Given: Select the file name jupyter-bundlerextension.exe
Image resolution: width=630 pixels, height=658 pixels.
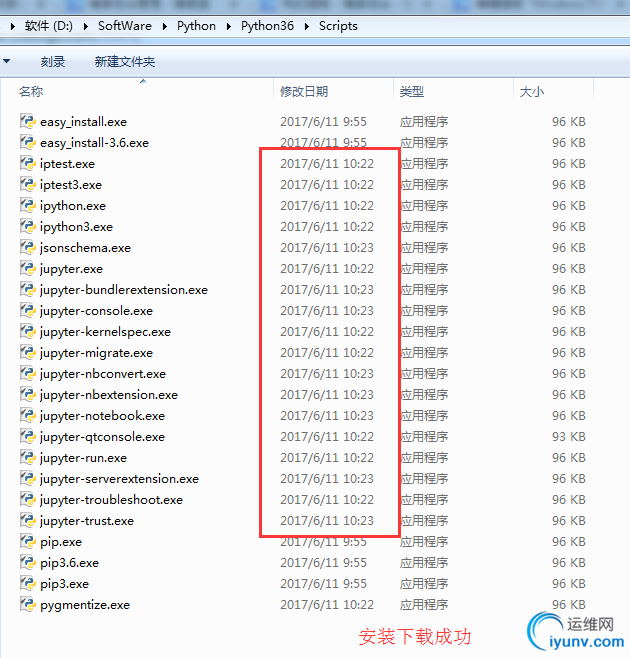Looking at the screenshot, I should [x=124, y=290].
